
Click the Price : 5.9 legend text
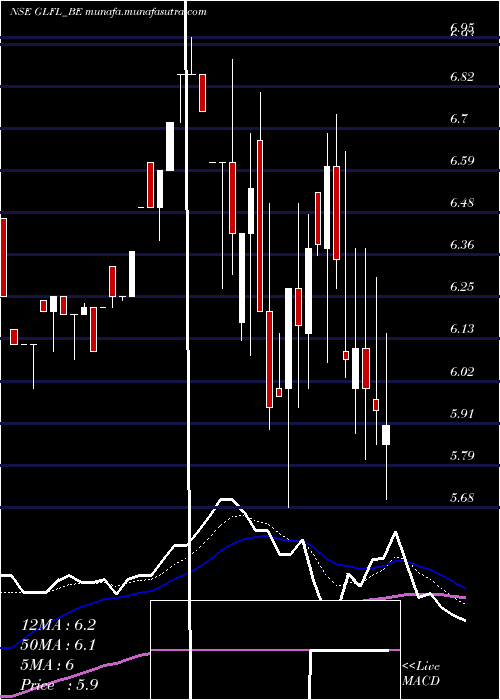click(60, 685)
